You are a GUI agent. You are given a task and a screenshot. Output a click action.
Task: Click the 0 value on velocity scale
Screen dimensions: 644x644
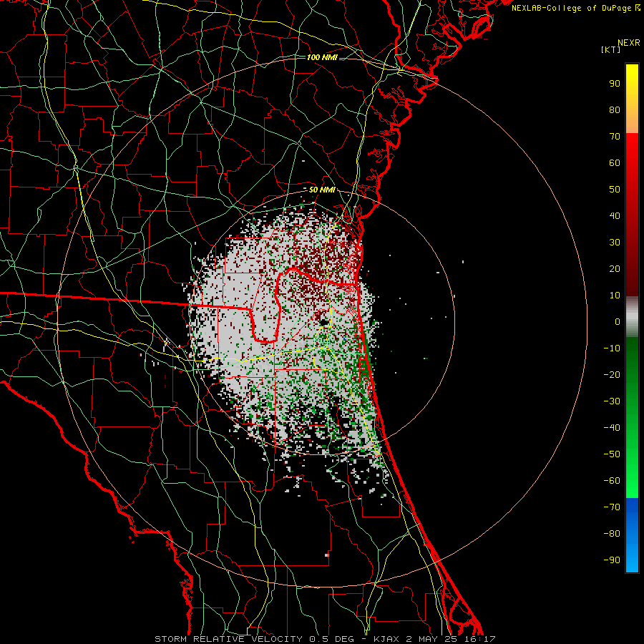(618, 322)
